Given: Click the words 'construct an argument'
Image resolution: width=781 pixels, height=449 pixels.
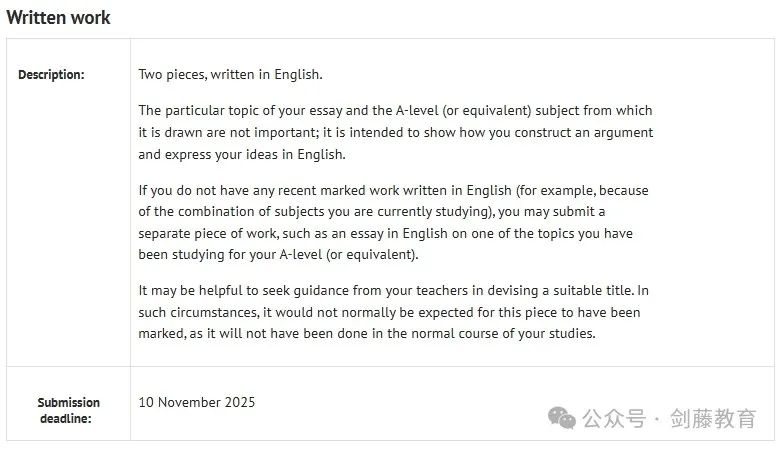Looking at the screenshot, I should pos(583,133).
